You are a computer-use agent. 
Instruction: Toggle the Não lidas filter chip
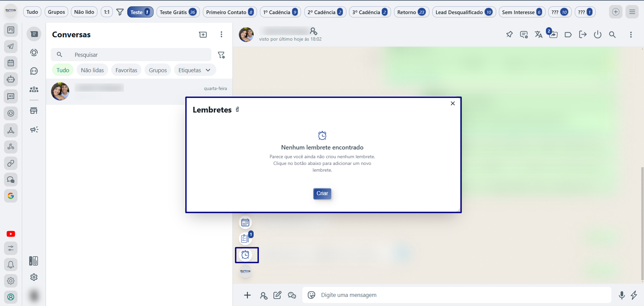click(x=92, y=70)
